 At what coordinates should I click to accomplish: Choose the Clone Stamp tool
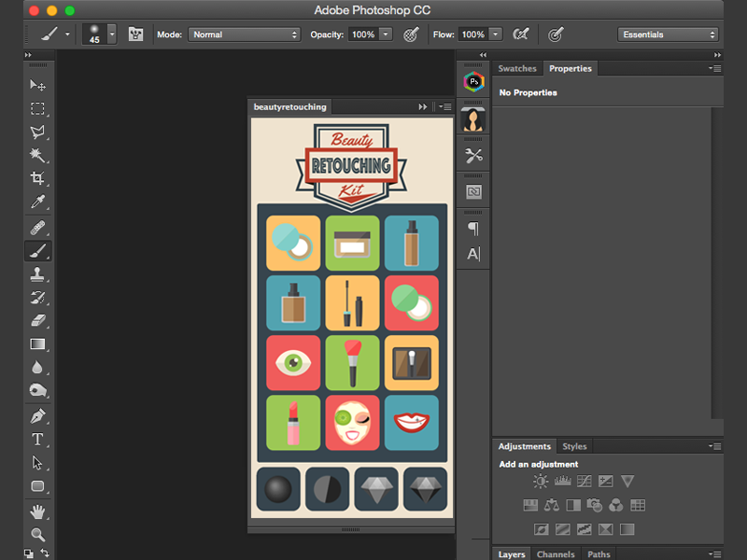37,274
